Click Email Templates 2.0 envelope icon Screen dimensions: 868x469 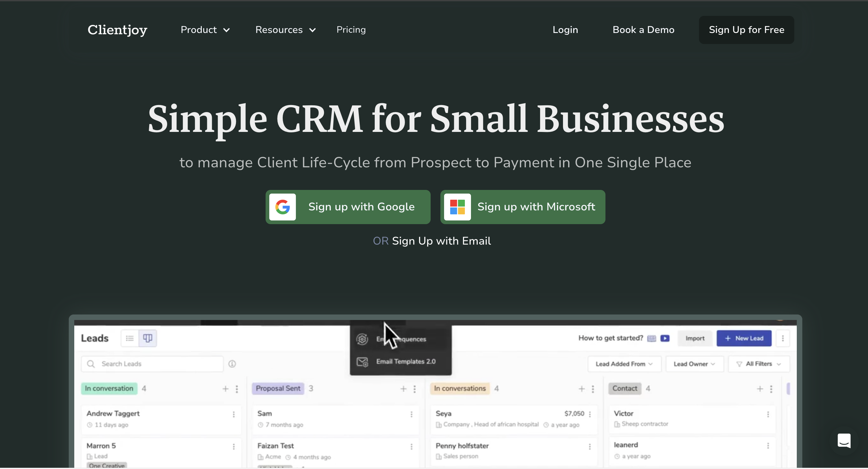[362, 362]
